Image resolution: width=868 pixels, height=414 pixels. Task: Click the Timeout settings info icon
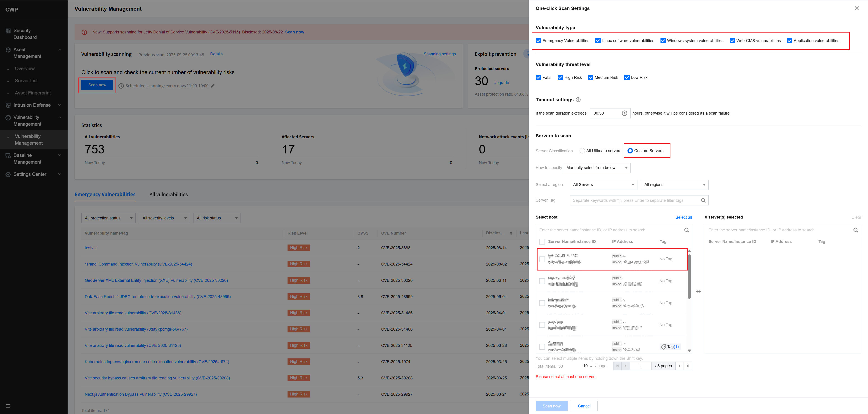point(578,100)
